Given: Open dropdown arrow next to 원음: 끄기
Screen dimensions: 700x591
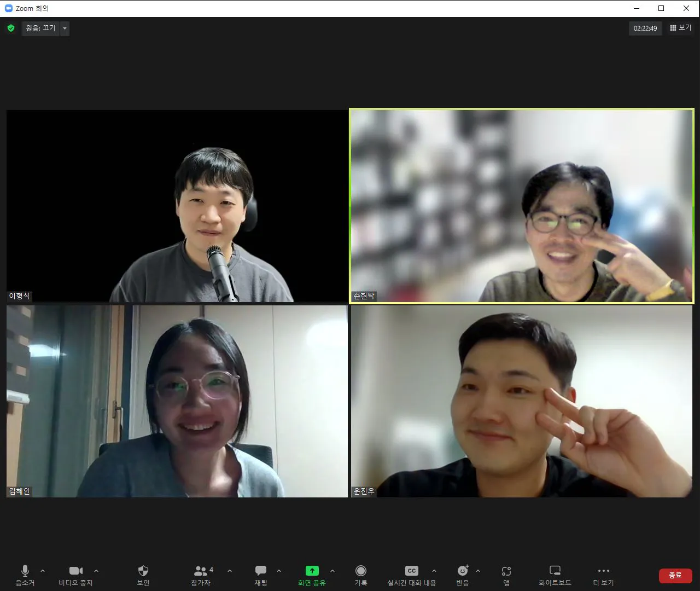Looking at the screenshot, I should pyautogui.click(x=65, y=28).
